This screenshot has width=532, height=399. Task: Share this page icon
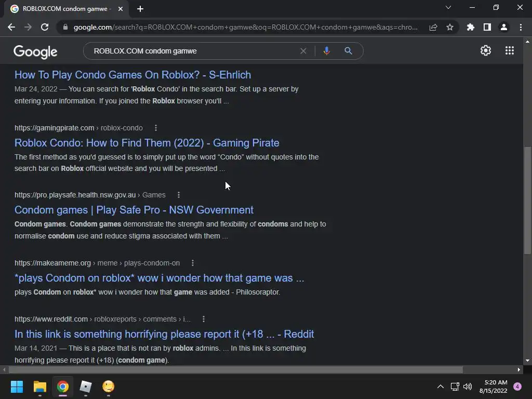click(x=433, y=27)
